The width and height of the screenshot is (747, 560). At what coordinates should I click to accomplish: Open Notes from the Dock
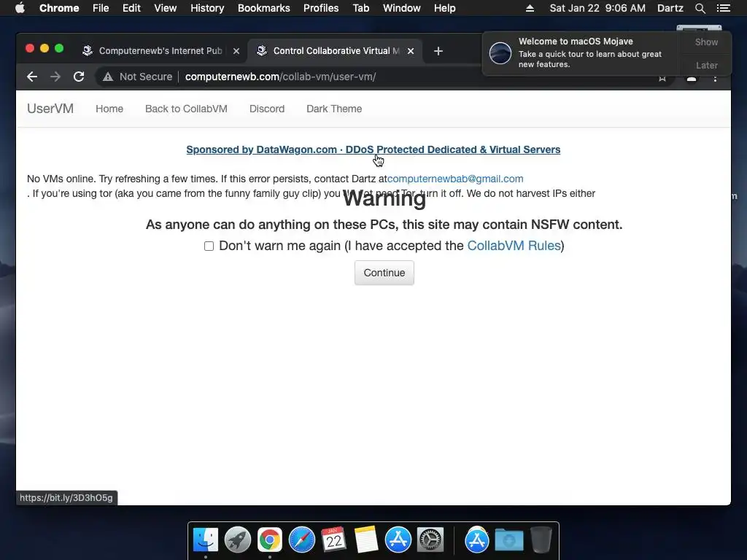click(366, 540)
